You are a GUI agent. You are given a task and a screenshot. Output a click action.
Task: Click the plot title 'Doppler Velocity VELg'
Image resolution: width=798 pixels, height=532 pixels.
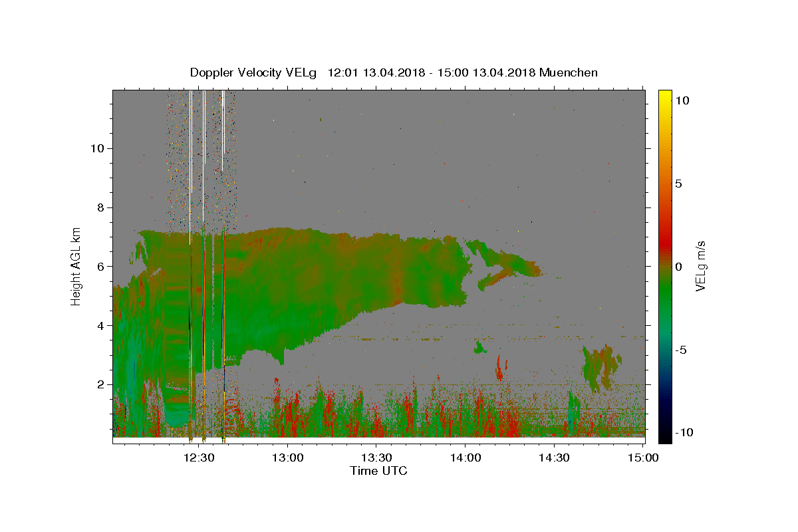pos(254,72)
